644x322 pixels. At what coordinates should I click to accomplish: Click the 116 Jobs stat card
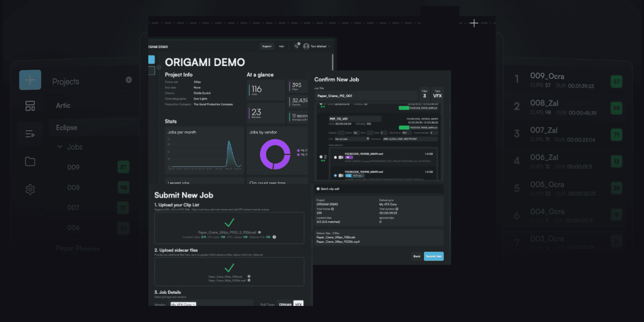[x=266, y=90]
